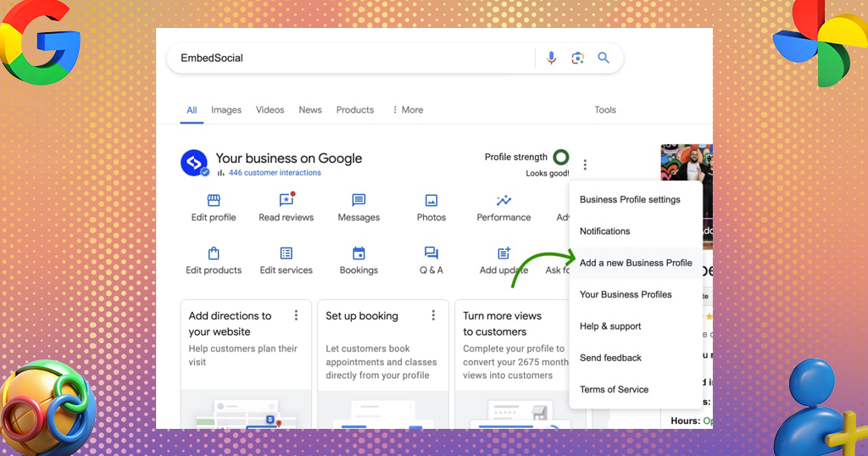Click the Looks good! status text
The height and width of the screenshot is (456, 868).
point(548,173)
